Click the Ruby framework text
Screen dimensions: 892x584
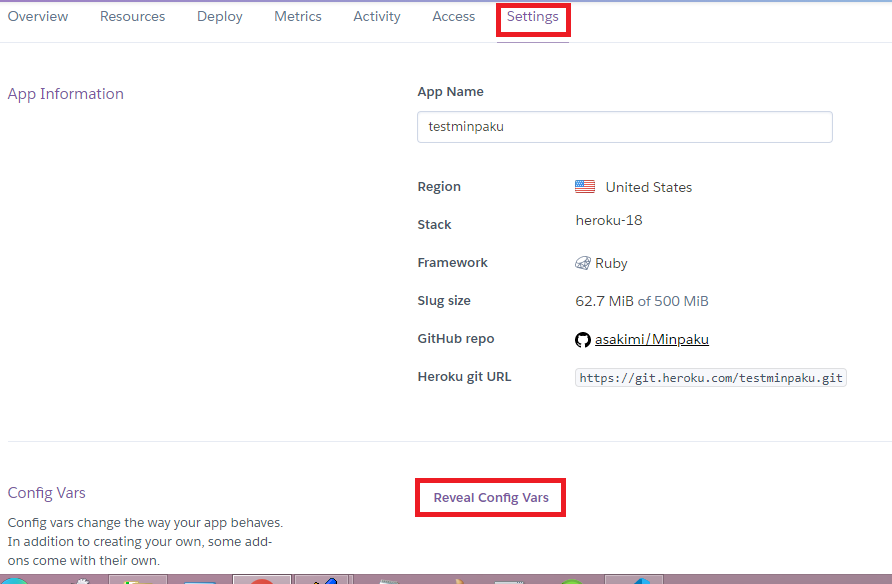pyautogui.click(x=611, y=263)
